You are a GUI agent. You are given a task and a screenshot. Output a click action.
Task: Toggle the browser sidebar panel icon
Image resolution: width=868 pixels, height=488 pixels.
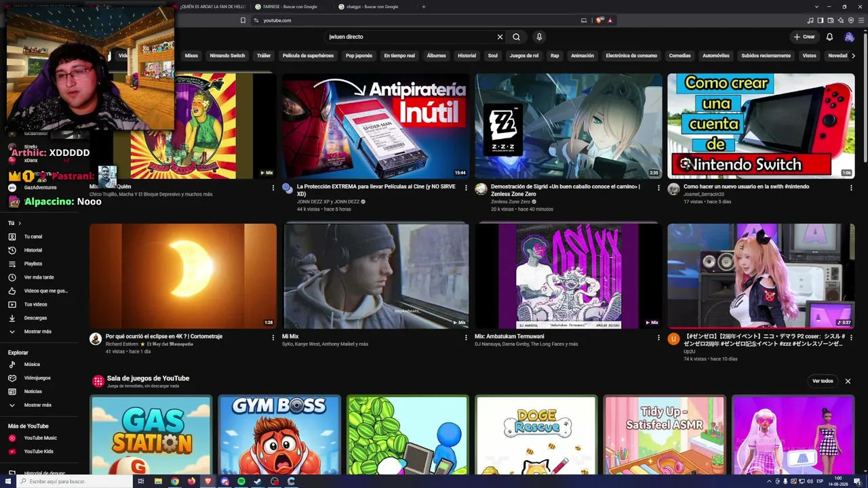pyautogui.click(x=820, y=20)
